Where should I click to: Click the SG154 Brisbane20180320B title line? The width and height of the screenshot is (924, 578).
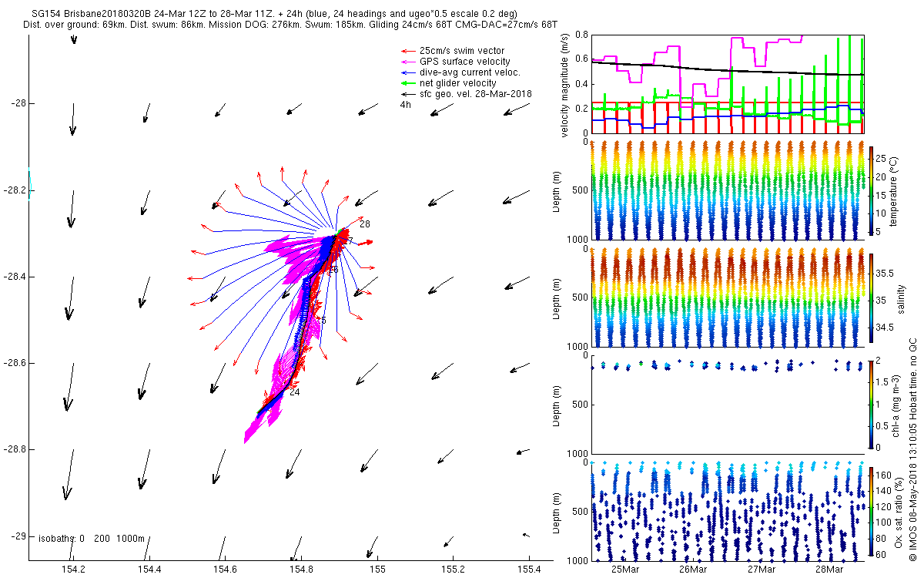[x=276, y=15]
